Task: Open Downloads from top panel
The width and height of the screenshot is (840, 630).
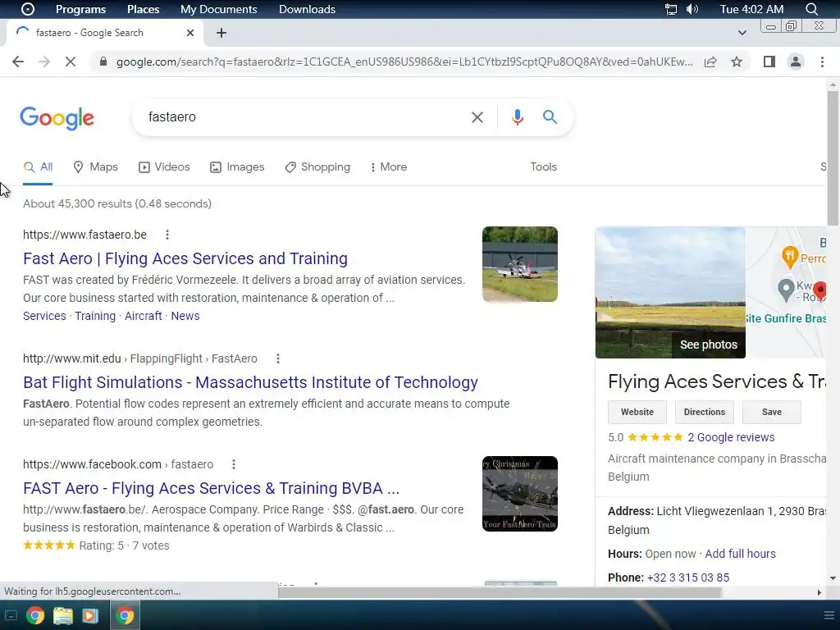Action: 307,9
